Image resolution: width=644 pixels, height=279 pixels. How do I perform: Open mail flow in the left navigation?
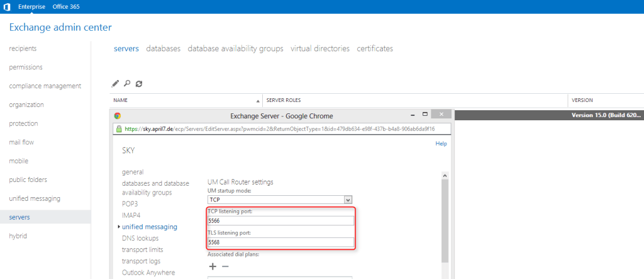pos(21,142)
